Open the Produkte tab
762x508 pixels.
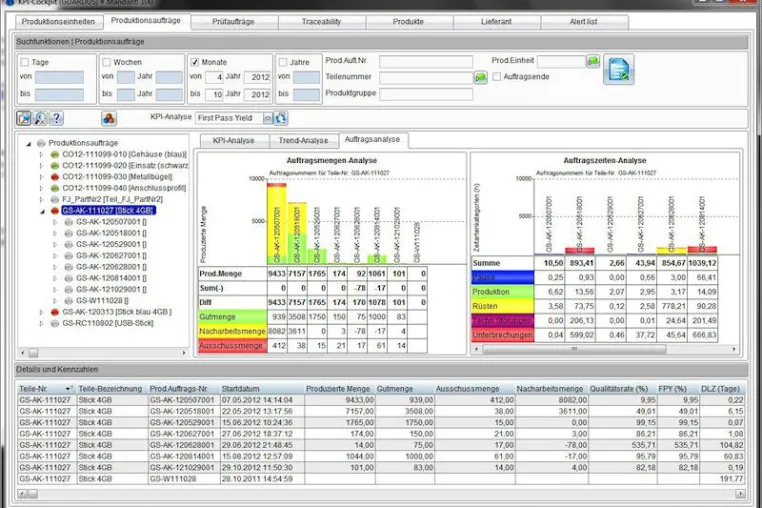pos(408,22)
